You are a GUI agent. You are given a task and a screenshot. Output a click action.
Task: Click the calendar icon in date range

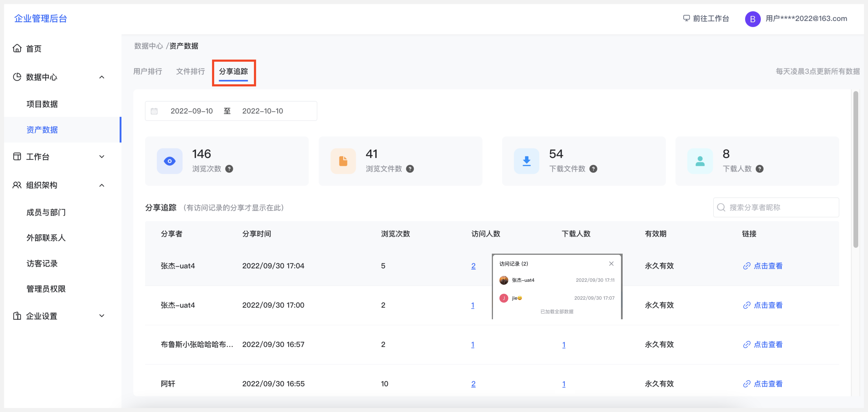click(x=154, y=111)
